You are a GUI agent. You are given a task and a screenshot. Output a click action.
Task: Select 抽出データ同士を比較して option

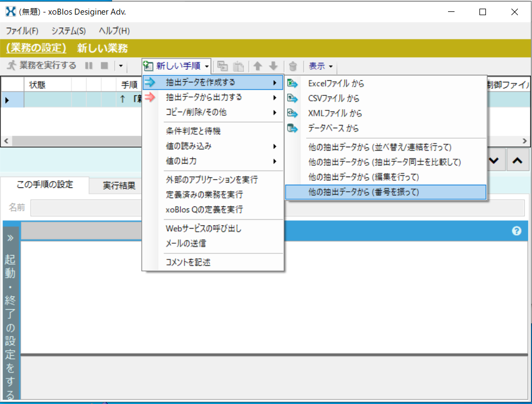[386, 162]
